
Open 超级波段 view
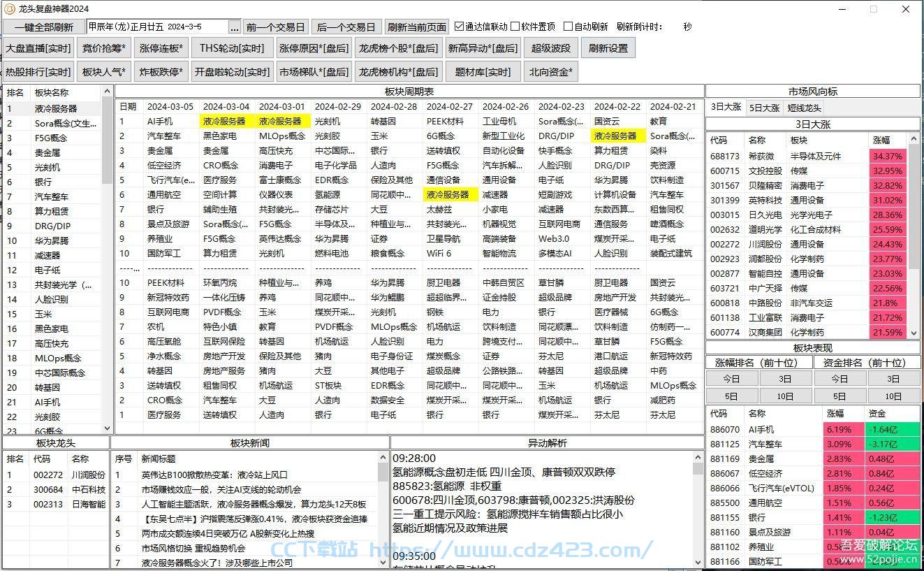pos(551,48)
